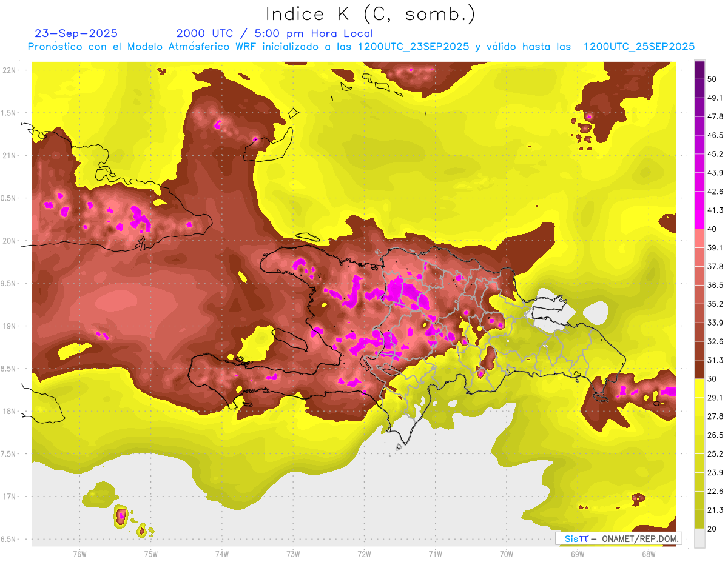Image resolution: width=728 pixels, height=562 pixels.
Task: Click the "68W" longitude axis label
Action: point(648,554)
